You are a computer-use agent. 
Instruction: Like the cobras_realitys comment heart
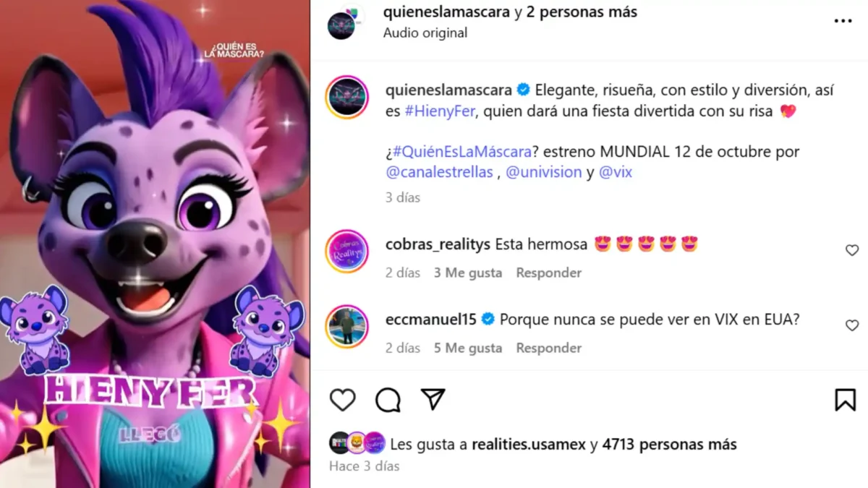point(852,250)
